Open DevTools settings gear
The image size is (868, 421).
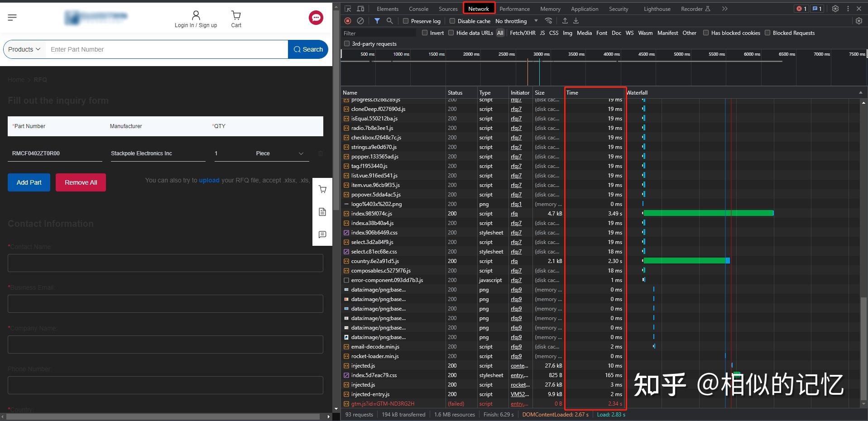835,9
